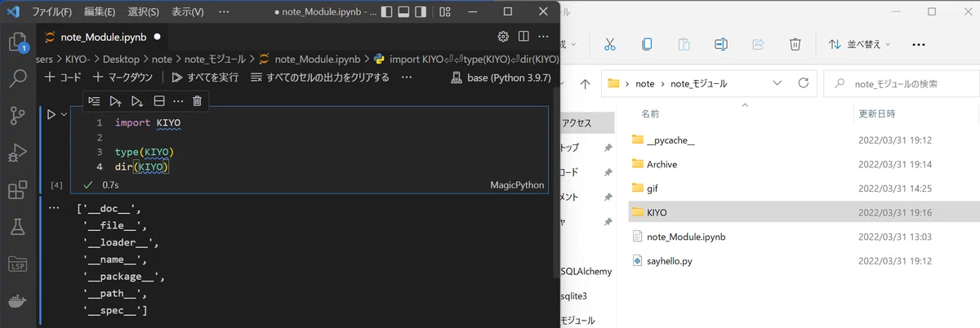The width and height of the screenshot is (980, 328).
Task: Open the cell output ellipsis menu
Action: pyautogui.click(x=55, y=207)
